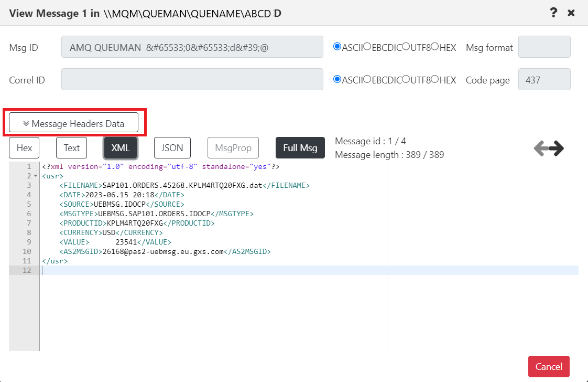
Task: Click the Message length 389 / 389 text
Action: pos(389,155)
